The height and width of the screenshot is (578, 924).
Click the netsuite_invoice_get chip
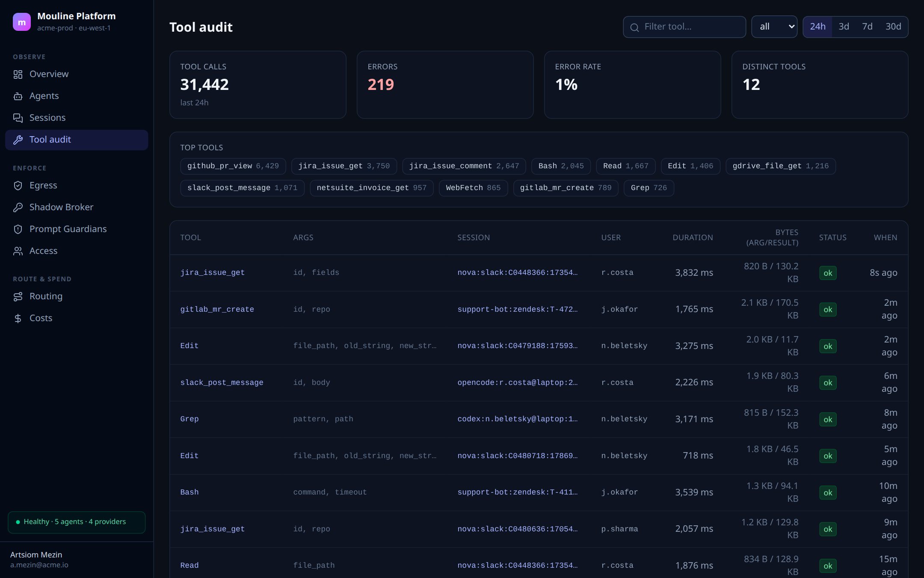click(x=372, y=188)
